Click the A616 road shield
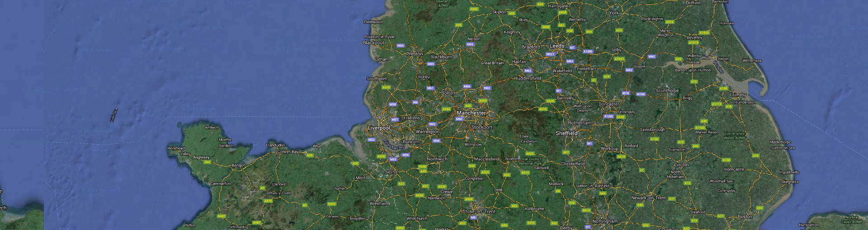Viewport: 868px width, 230px height. (x=542, y=109)
